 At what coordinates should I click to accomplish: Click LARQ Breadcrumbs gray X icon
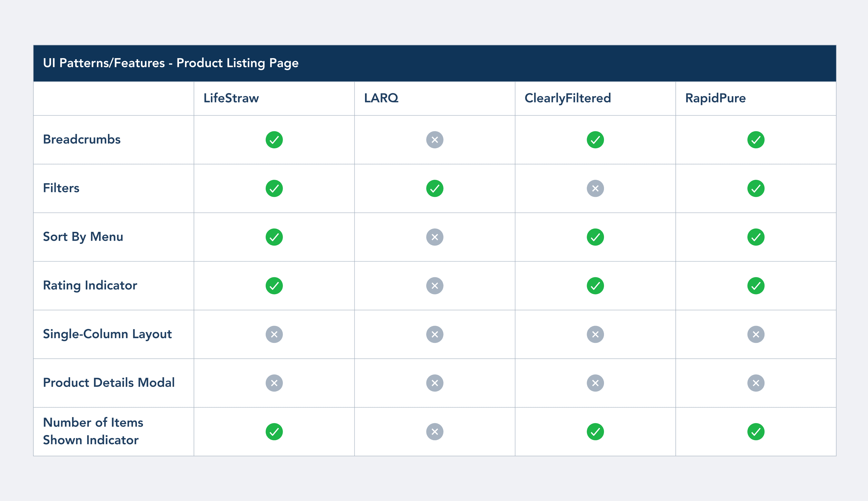[x=435, y=140]
